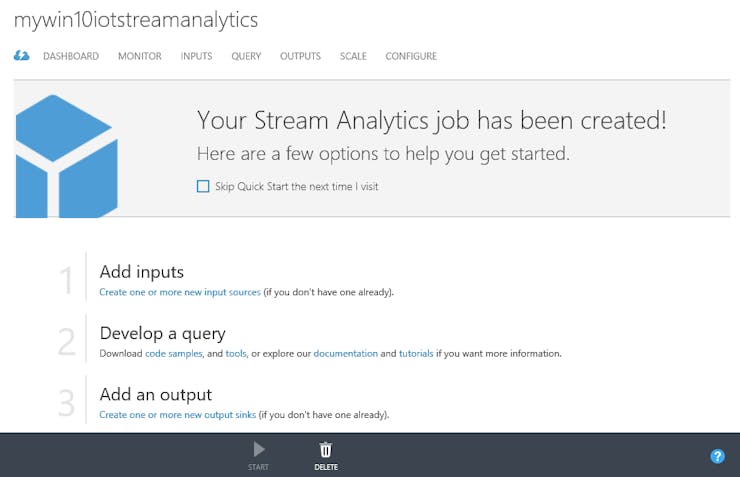Click the Start play icon
The image size is (740, 477).
click(x=259, y=449)
